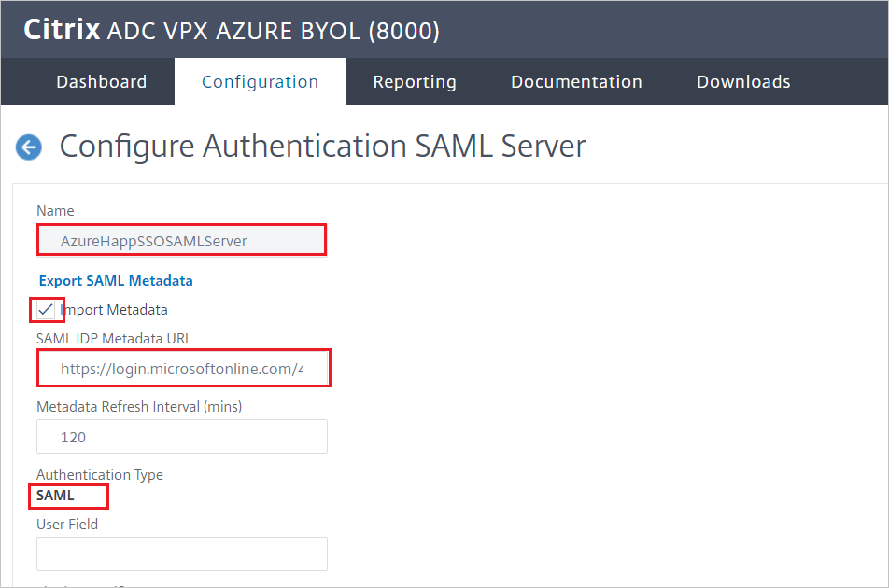Viewport: 889px width, 588px height.
Task: Click the ADC VPX AZURE BYOL header
Action: [x=271, y=29]
